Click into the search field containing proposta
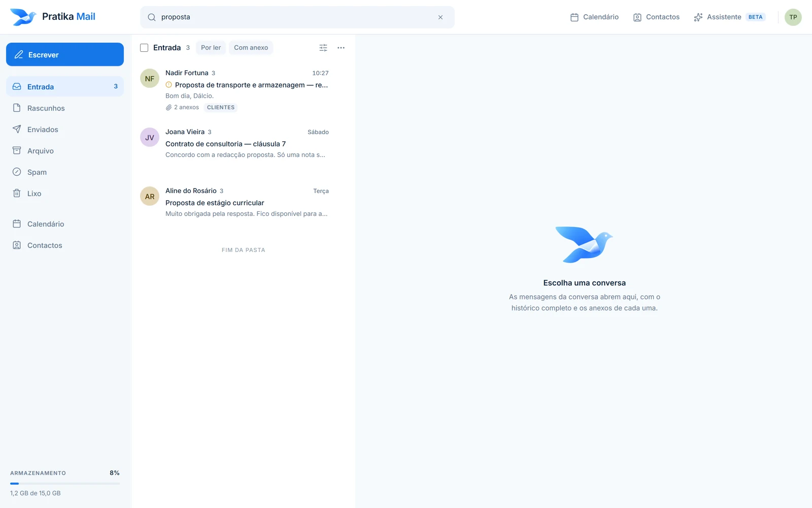Screen dimensions: 812x508 (x=297, y=17)
